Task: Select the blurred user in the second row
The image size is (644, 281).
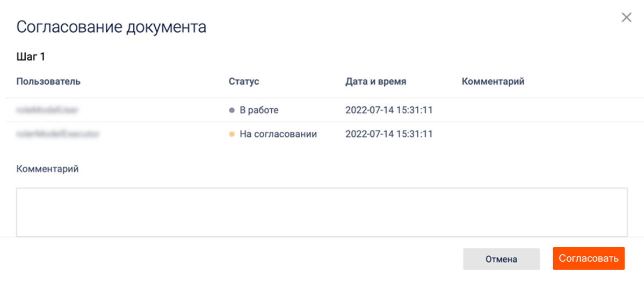Action: 58,134
